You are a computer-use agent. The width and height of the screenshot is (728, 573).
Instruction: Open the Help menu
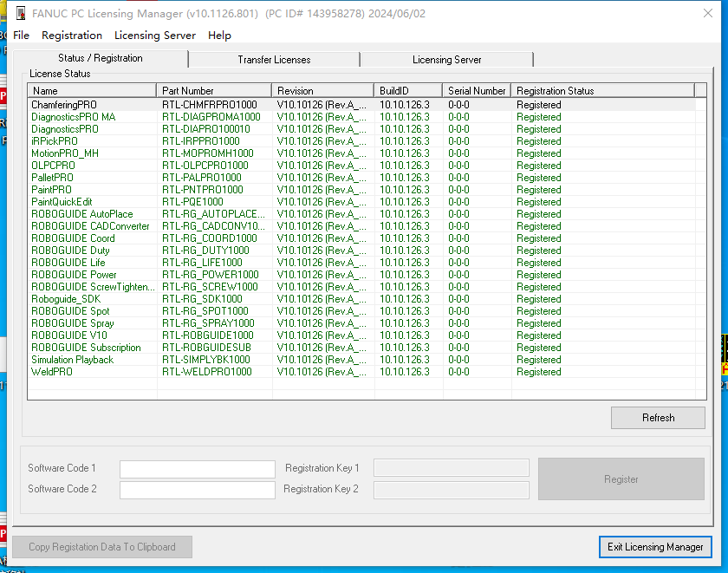coord(219,36)
